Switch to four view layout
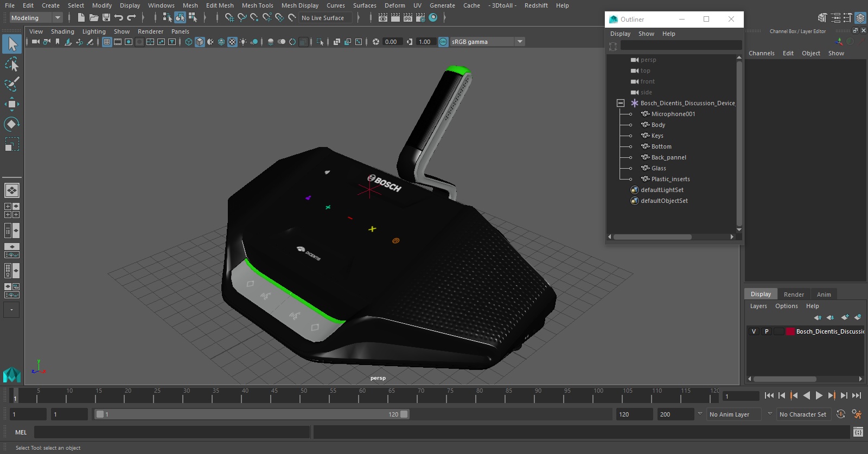 point(12,210)
